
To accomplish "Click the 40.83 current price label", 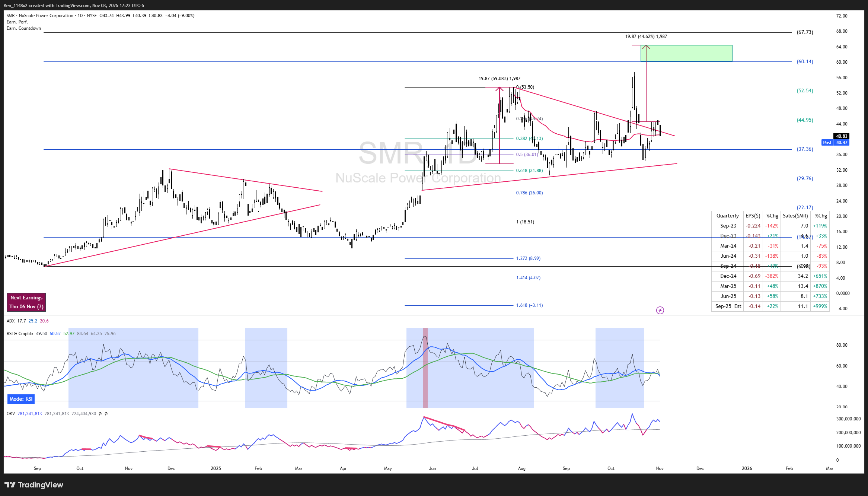I will coord(842,136).
